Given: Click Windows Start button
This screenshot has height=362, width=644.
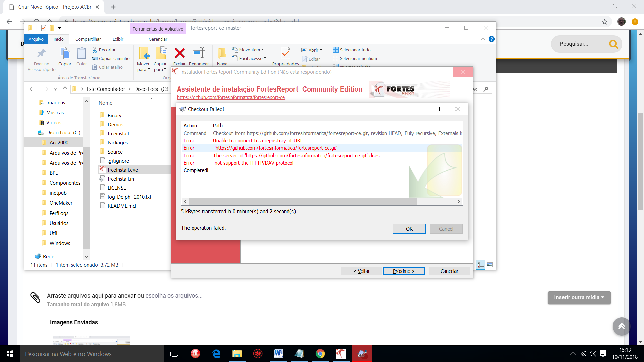Looking at the screenshot, I should tap(10, 354).
